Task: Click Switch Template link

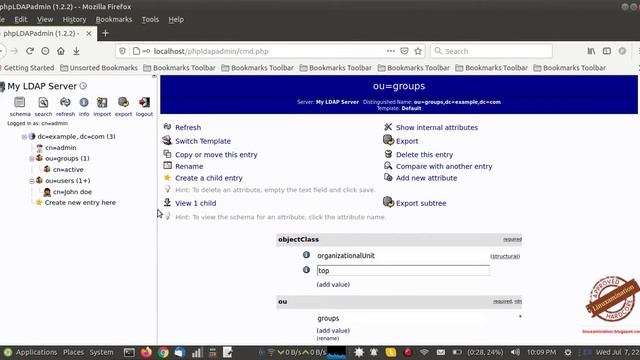Action: [203, 141]
